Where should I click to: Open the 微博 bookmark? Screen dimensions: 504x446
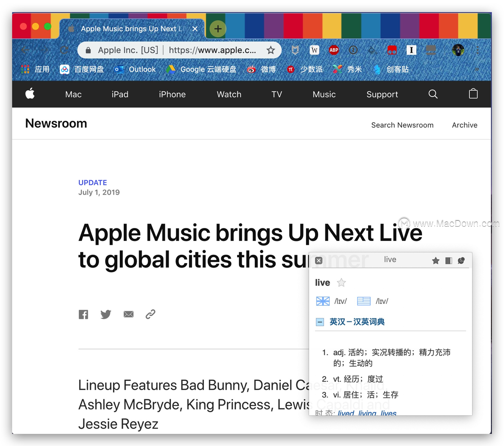click(261, 69)
